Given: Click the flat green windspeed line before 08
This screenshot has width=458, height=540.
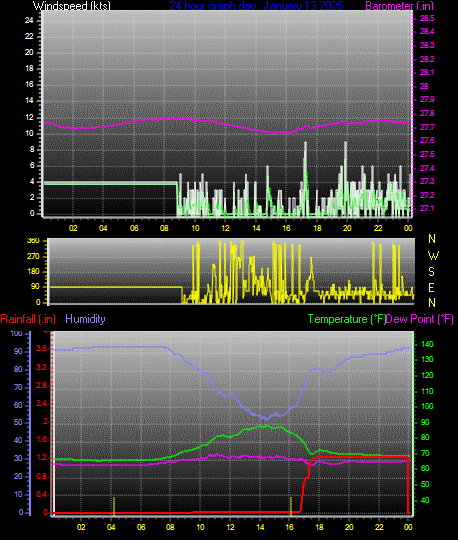Looking at the screenshot, I should coord(110,184).
